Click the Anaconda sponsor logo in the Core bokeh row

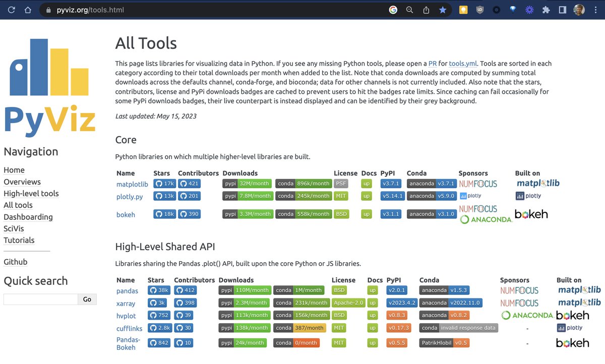click(x=486, y=219)
